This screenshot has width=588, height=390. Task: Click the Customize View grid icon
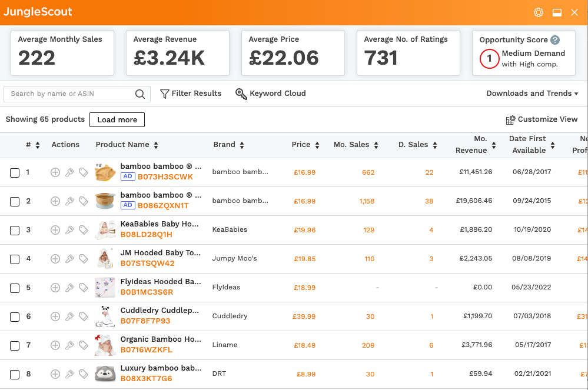510,119
